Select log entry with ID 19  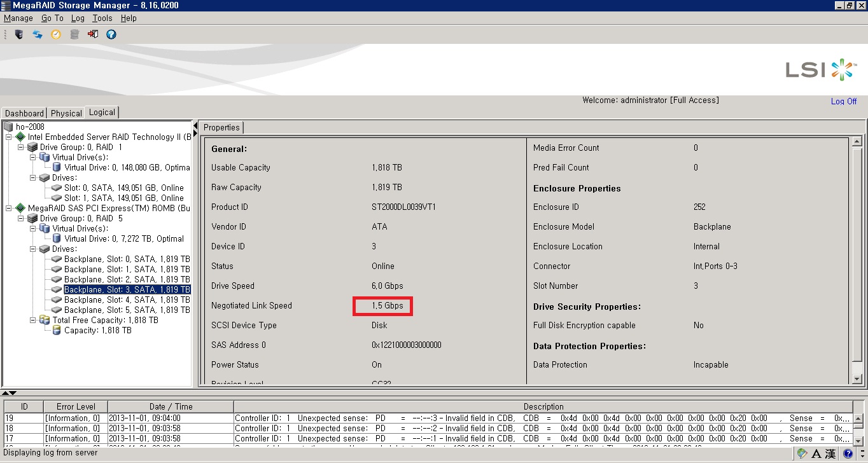click(x=428, y=418)
